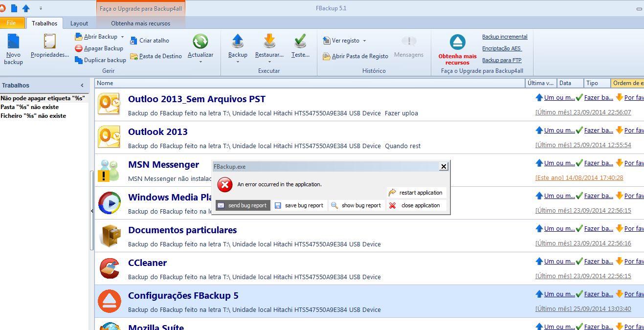Expand the Actualizar dropdown arrow
This screenshot has height=330, width=644.
200,62
